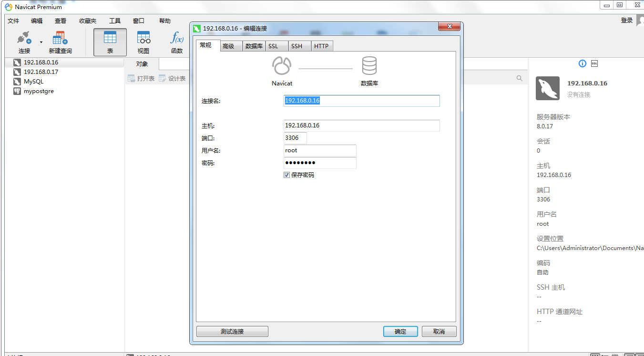The height and width of the screenshot is (356, 644).
Task: Open the 查看 menu
Action: (x=61, y=21)
